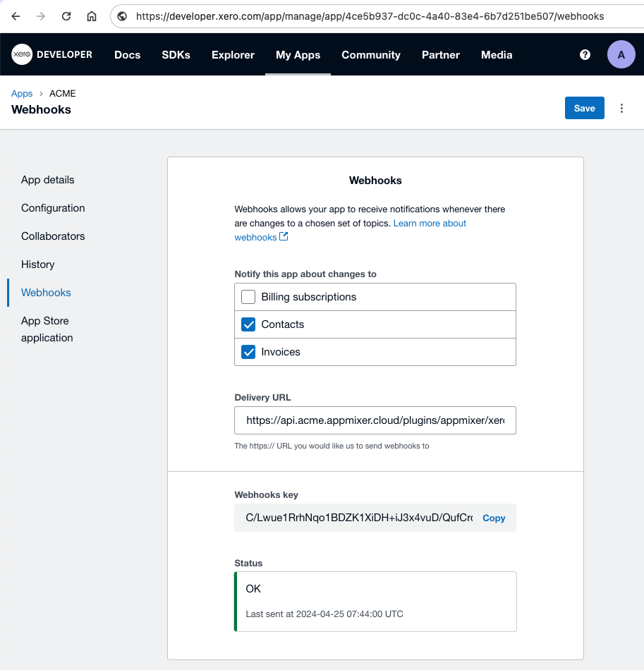Image resolution: width=644 pixels, height=670 pixels.
Task: Open the three-dot more options menu
Action: click(x=621, y=108)
